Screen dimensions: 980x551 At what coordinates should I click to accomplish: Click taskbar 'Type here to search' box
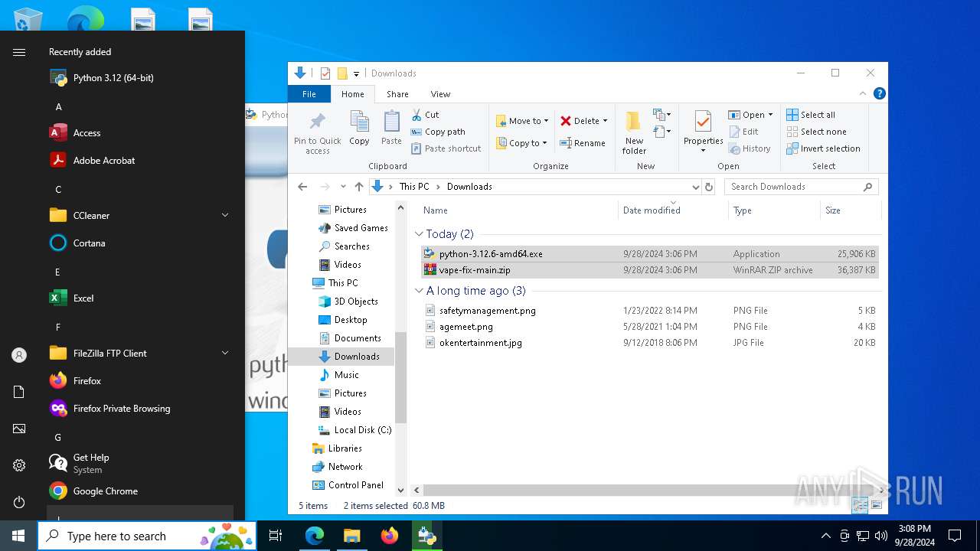point(147,536)
